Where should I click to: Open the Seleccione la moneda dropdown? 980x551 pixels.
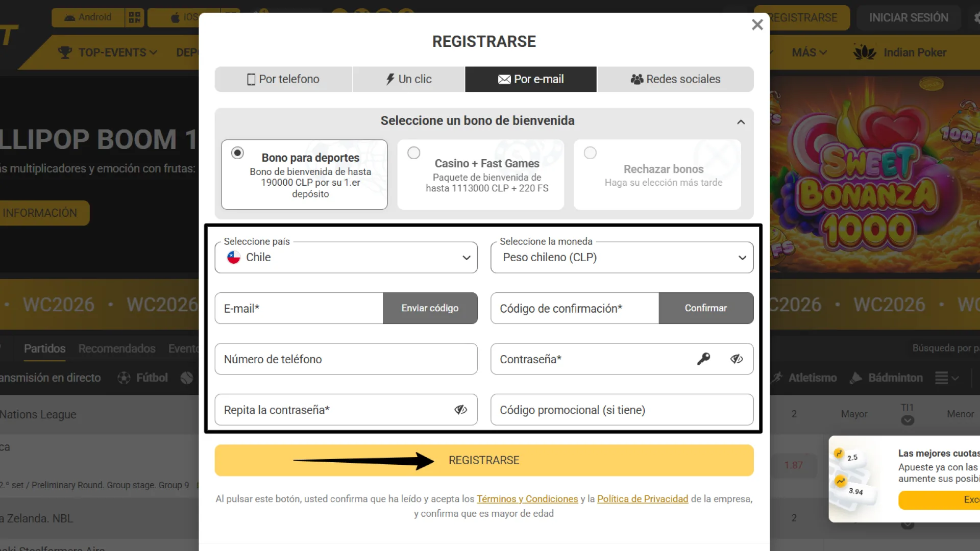pyautogui.click(x=622, y=258)
